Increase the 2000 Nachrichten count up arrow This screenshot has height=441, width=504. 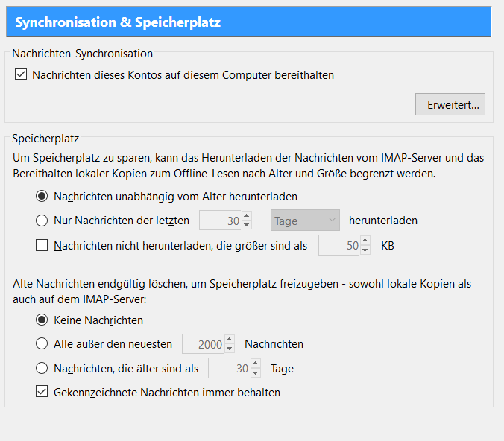coord(229,340)
